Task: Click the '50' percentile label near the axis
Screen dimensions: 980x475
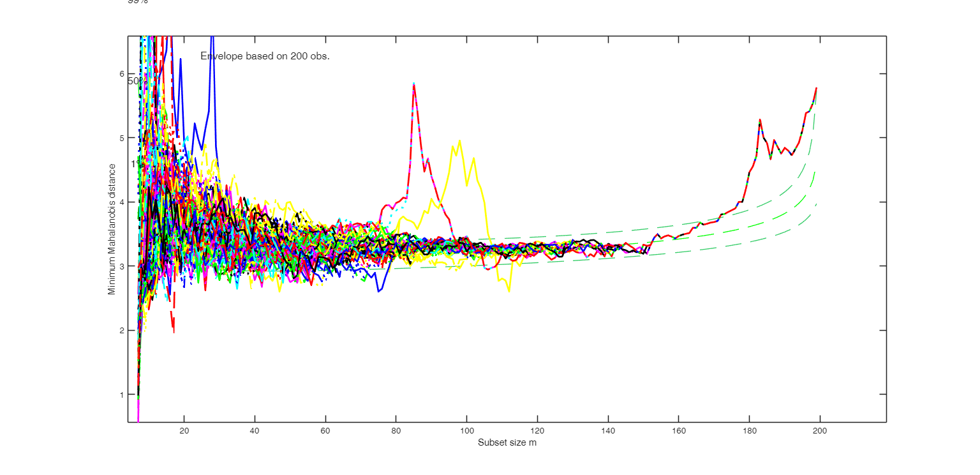Action: (134, 81)
